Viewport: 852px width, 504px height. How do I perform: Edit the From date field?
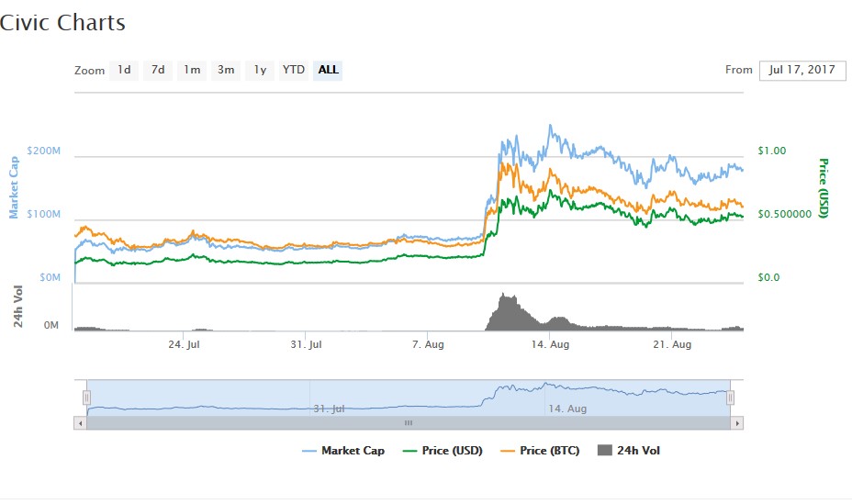(x=802, y=70)
